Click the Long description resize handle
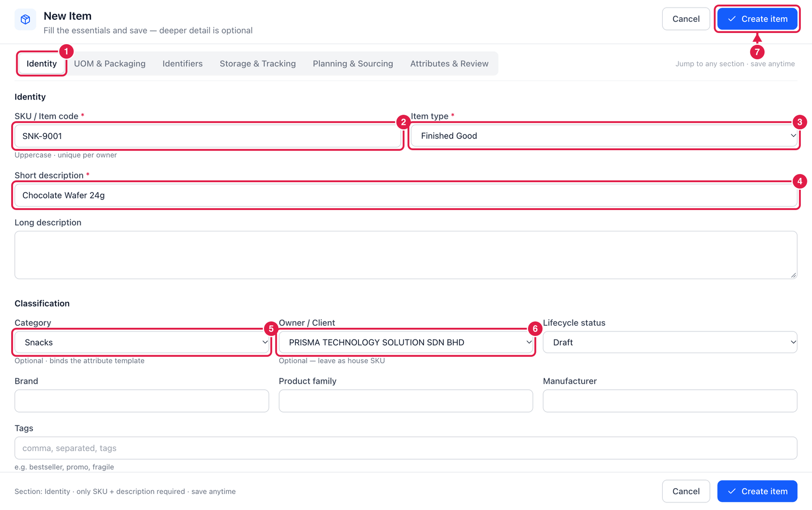Viewport: 812px width, 510px height. [x=793, y=275]
